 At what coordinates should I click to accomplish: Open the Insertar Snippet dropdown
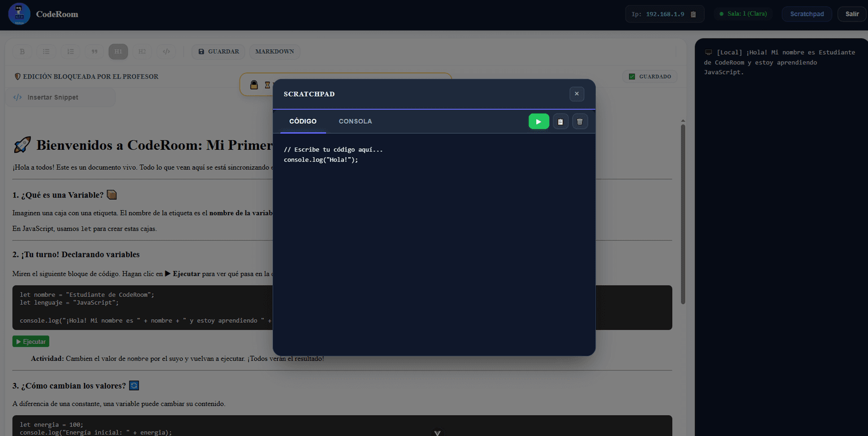[60, 97]
